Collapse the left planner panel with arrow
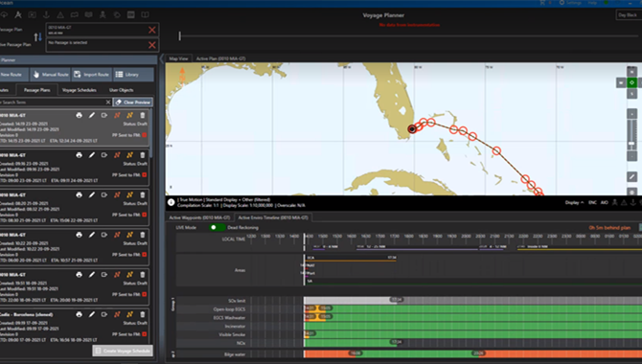Image resolution: width=642 pixels, height=364 pixels. pyautogui.click(x=162, y=58)
